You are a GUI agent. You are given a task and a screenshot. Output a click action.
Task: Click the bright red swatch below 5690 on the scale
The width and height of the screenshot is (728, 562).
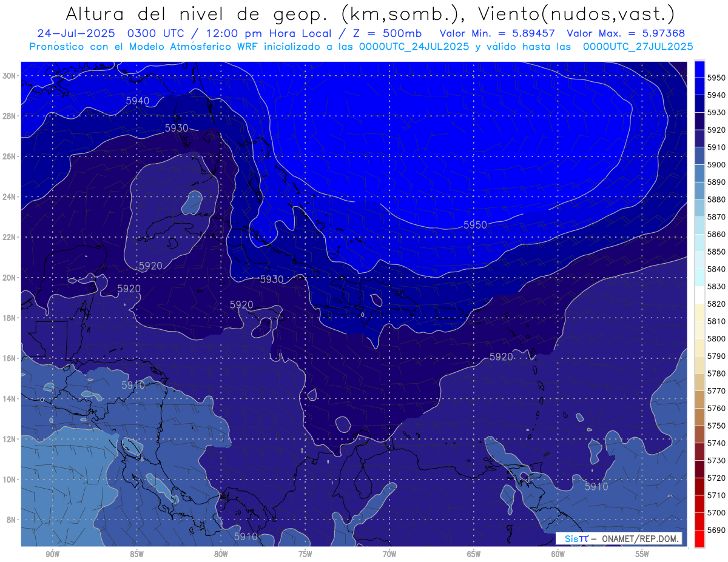[699, 538]
